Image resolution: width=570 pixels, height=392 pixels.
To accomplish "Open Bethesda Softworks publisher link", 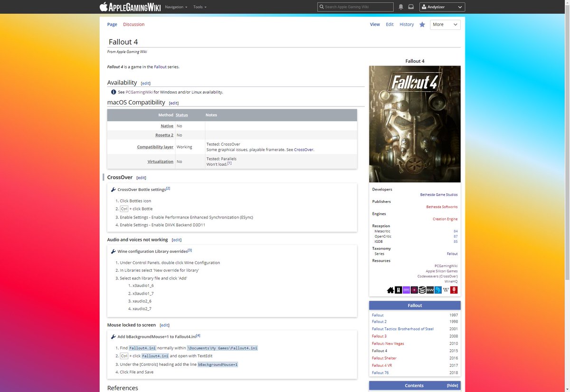I will pyautogui.click(x=442, y=207).
